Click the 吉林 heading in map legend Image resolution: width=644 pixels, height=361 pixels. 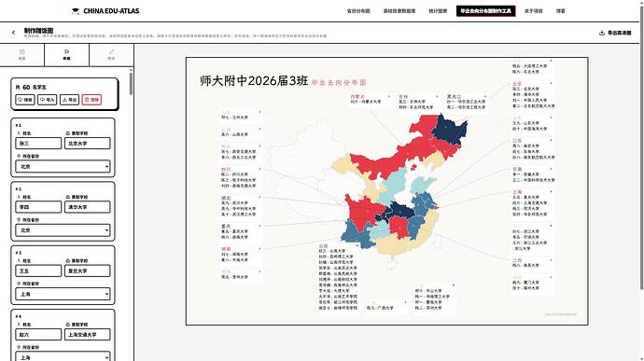tap(403, 96)
